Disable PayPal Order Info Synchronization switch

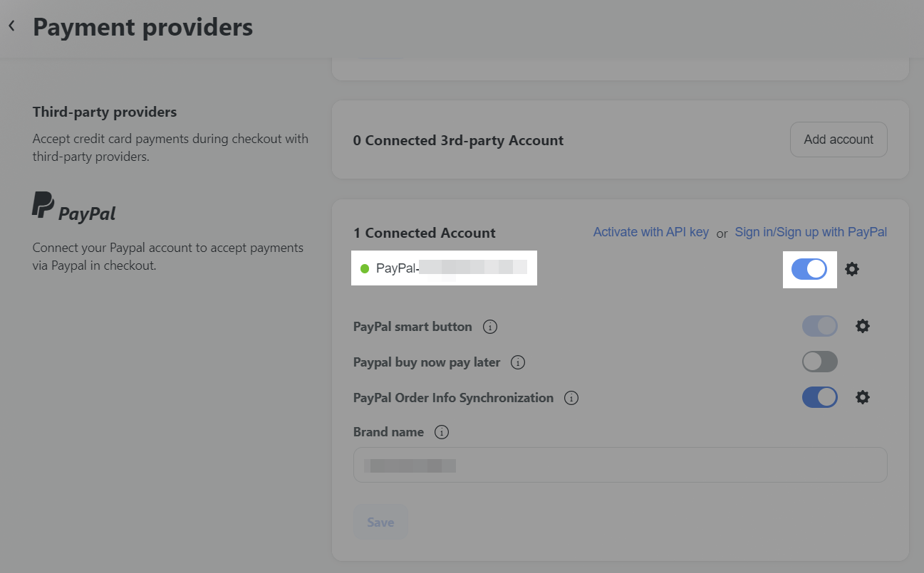pyautogui.click(x=819, y=397)
